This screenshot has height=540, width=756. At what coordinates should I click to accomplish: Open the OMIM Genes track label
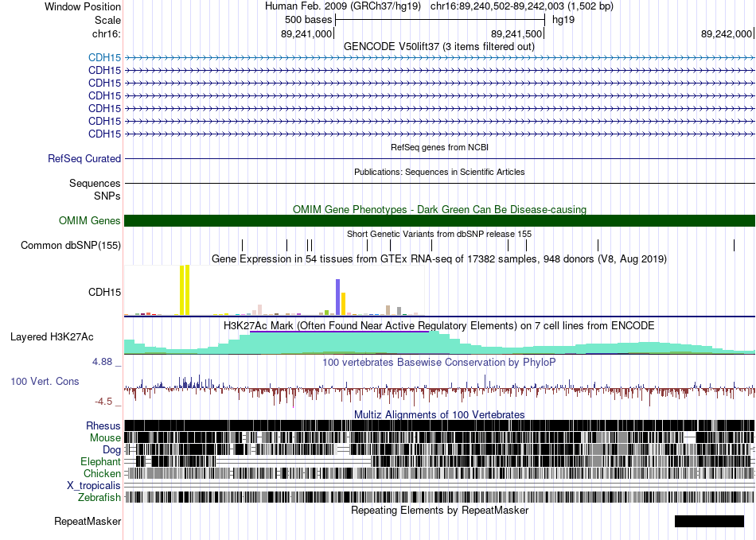coord(90,220)
